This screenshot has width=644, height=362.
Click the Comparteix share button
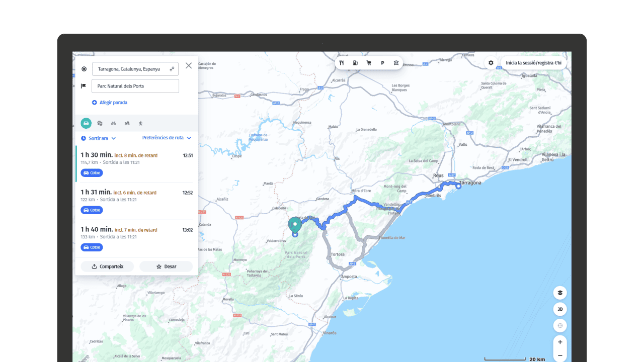pyautogui.click(x=107, y=266)
